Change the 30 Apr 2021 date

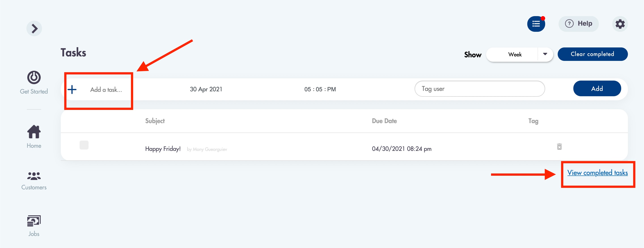click(206, 89)
